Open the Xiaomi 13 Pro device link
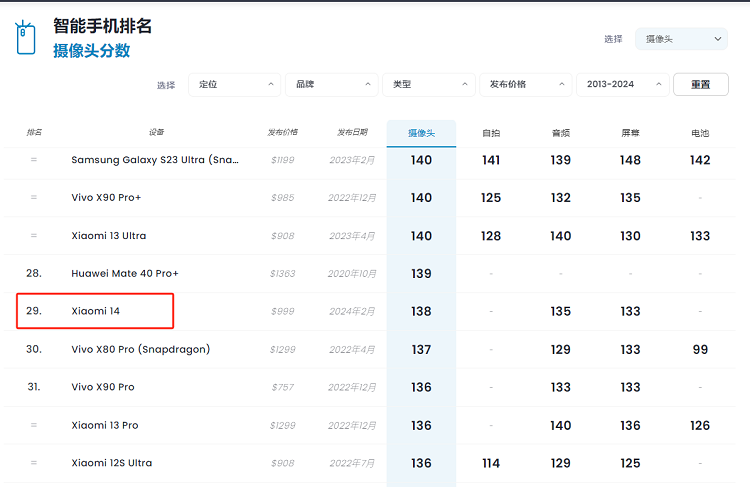The image size is (750, 487). point(105,425)
